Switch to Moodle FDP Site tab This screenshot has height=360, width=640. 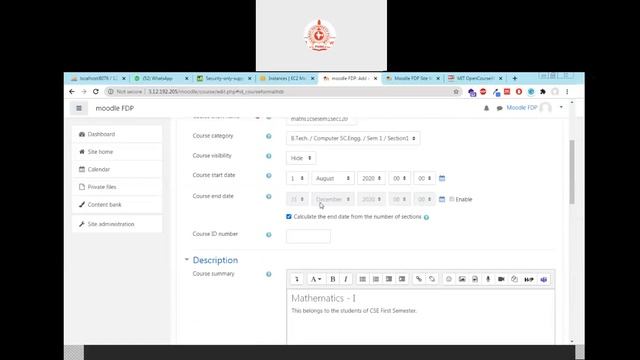coord(412,78)
